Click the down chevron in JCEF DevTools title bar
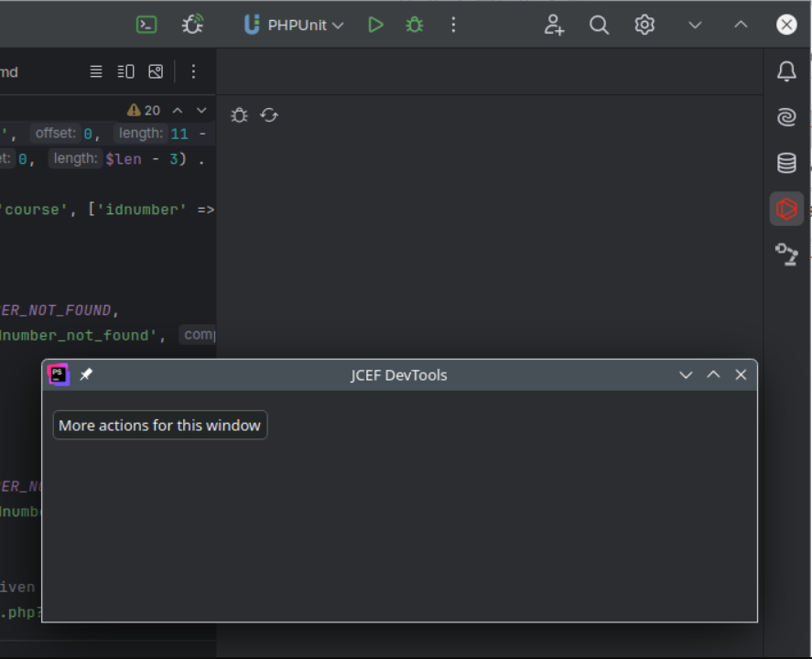The height and width of the screenshot is (659, 812). (x=687, y=374)
